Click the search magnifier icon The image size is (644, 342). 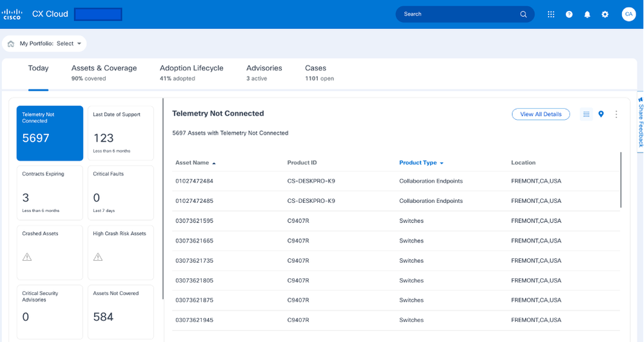tap(523, 14)
